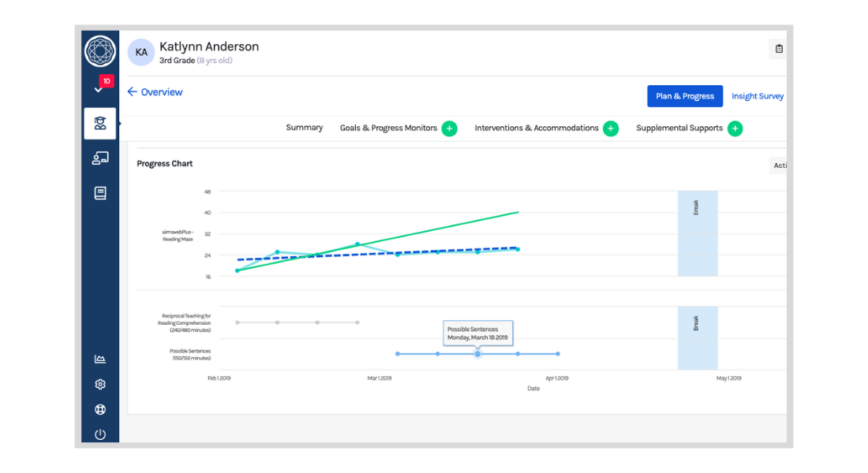
Task: Click the highlighted March 18 Possible Sentences point
Action: pyautogui.click(x=477, y=354)
